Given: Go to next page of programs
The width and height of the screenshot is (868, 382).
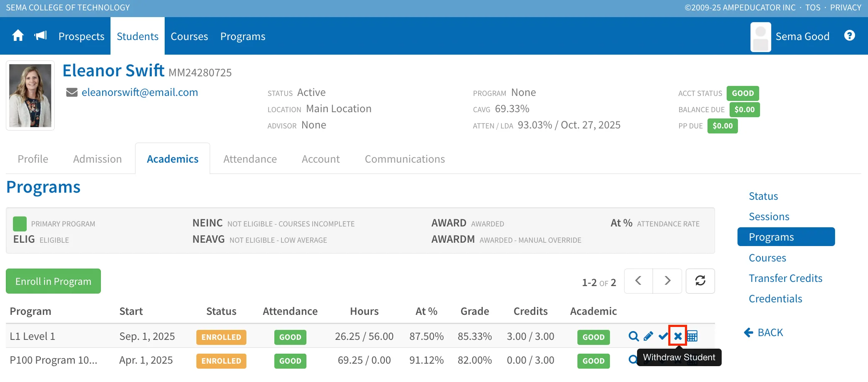Looking at the screenshot, I should (x=667, y=281).
